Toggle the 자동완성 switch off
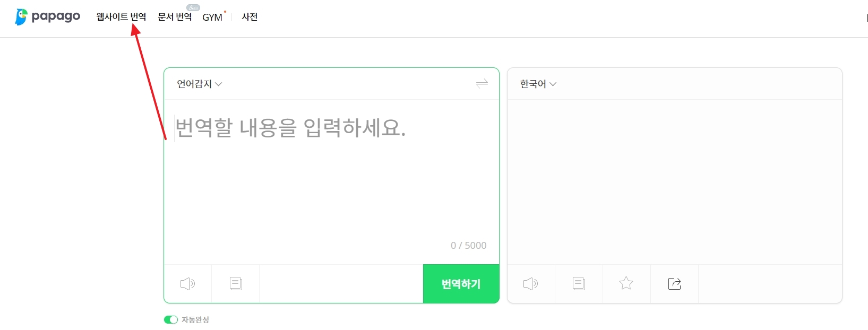Screen dimensions: 868x330 170,319
